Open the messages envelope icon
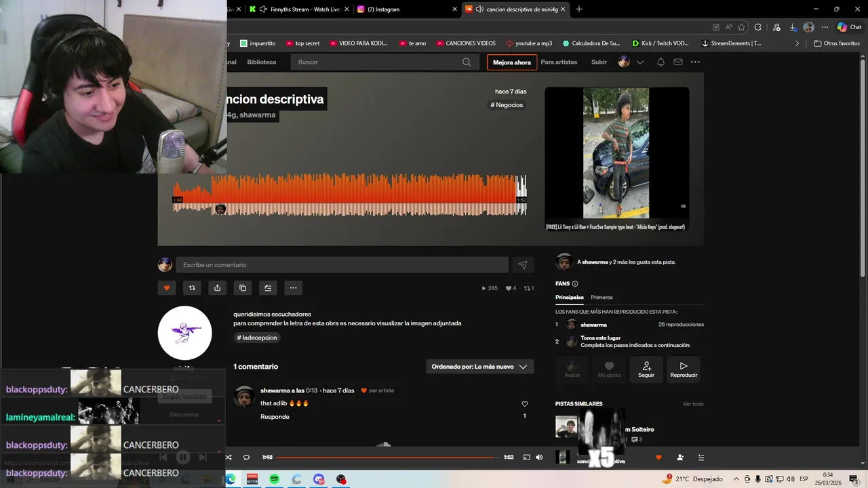 [677, 62]
